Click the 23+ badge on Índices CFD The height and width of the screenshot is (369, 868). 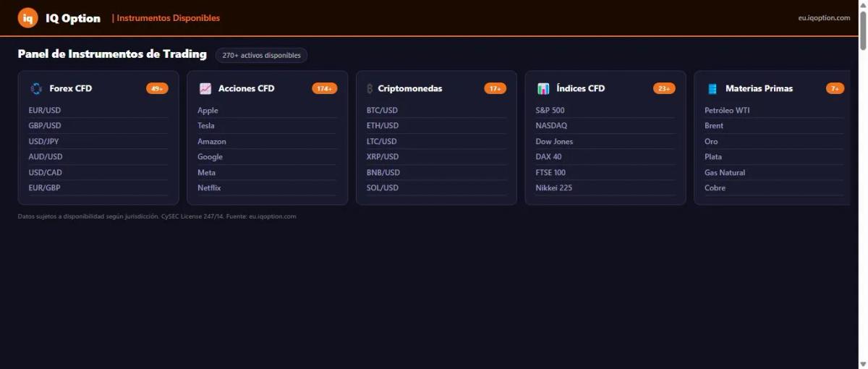664,88
